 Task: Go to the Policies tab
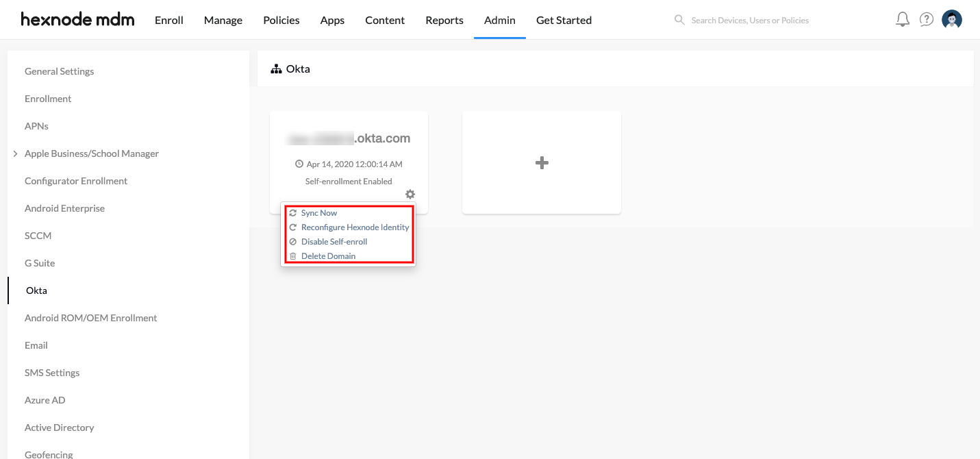[x=281, y=20]
